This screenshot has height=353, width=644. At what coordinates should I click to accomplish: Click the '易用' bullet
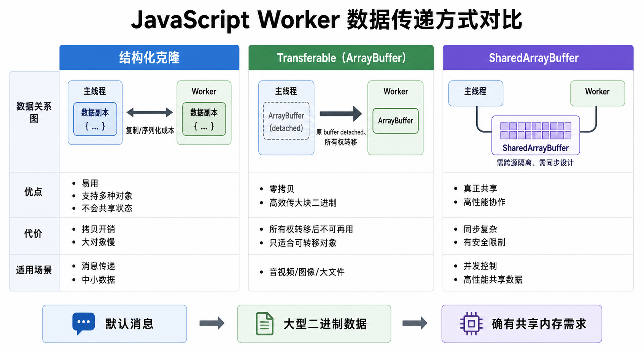90,184
